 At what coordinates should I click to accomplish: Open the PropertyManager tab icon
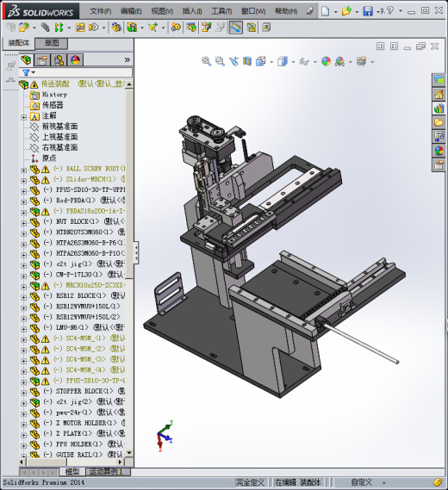tap(42, 59)
